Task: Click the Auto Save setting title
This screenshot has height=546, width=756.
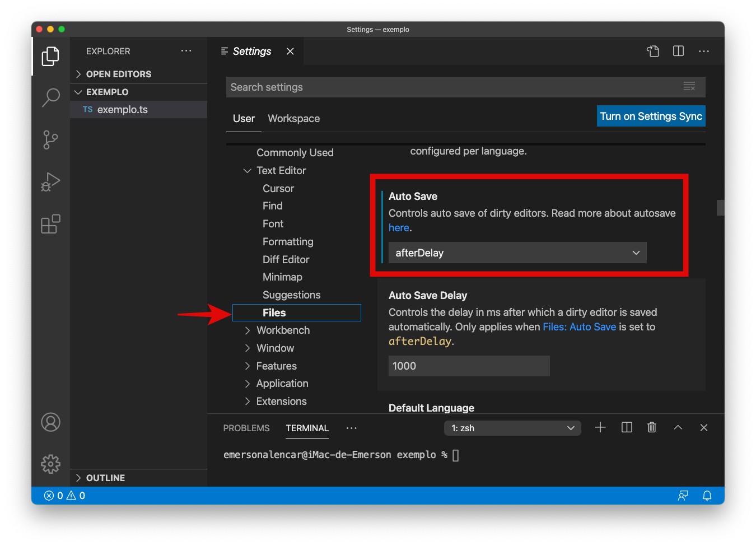Action: pyautogui.click(x=413, y=197)
